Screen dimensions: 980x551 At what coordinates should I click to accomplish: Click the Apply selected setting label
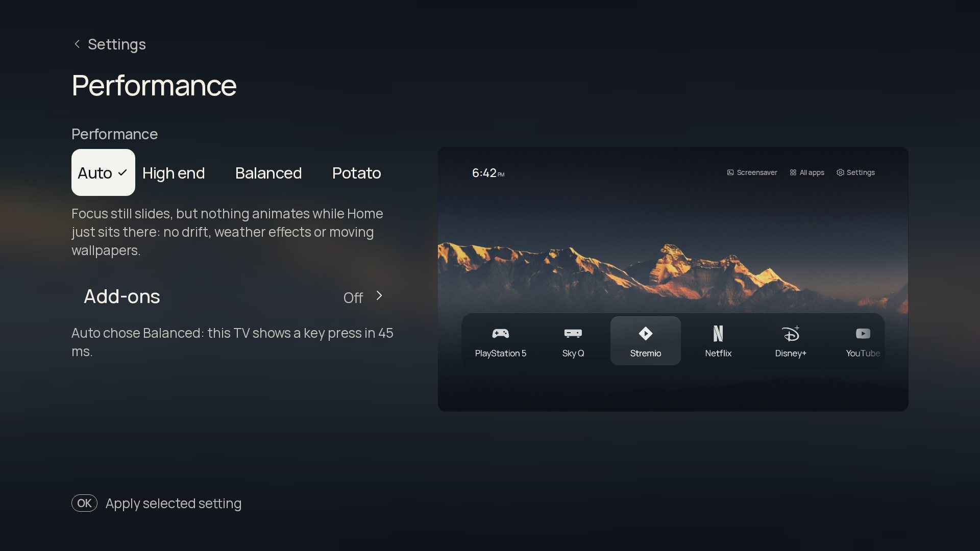click(x=174, y=504)
